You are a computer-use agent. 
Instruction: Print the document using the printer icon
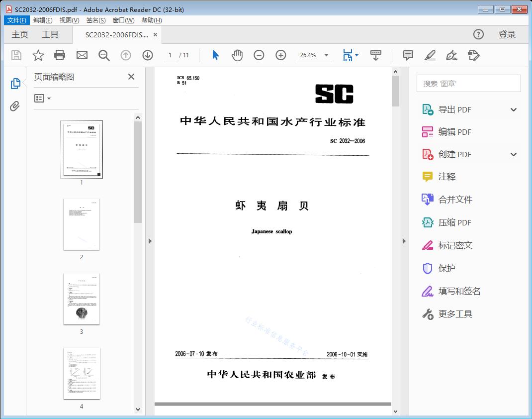(60, 55)
